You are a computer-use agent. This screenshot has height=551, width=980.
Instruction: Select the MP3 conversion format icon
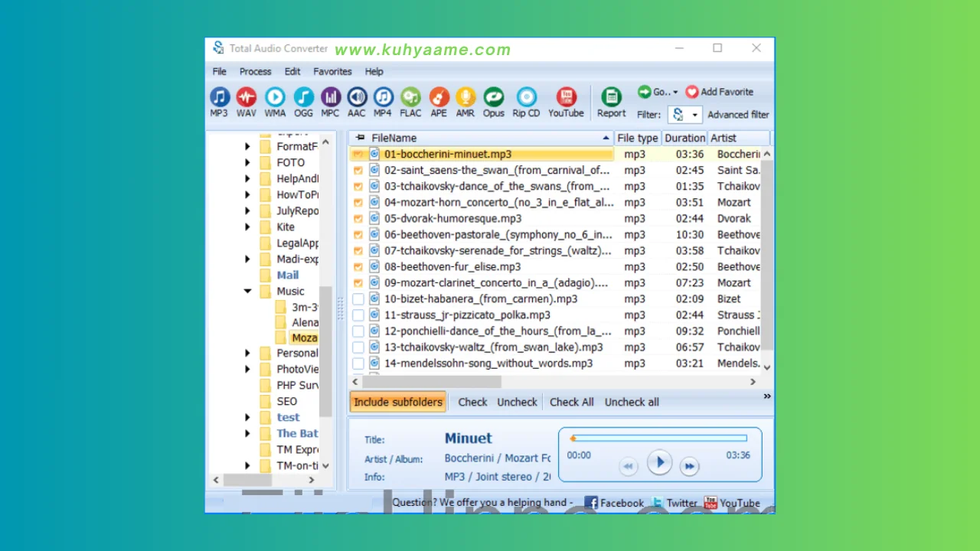(219, 97)
